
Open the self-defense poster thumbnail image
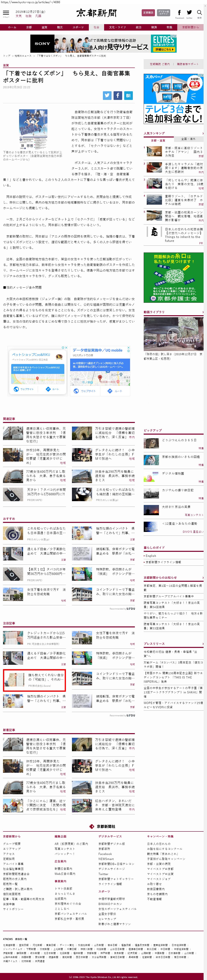coord(33,130)
